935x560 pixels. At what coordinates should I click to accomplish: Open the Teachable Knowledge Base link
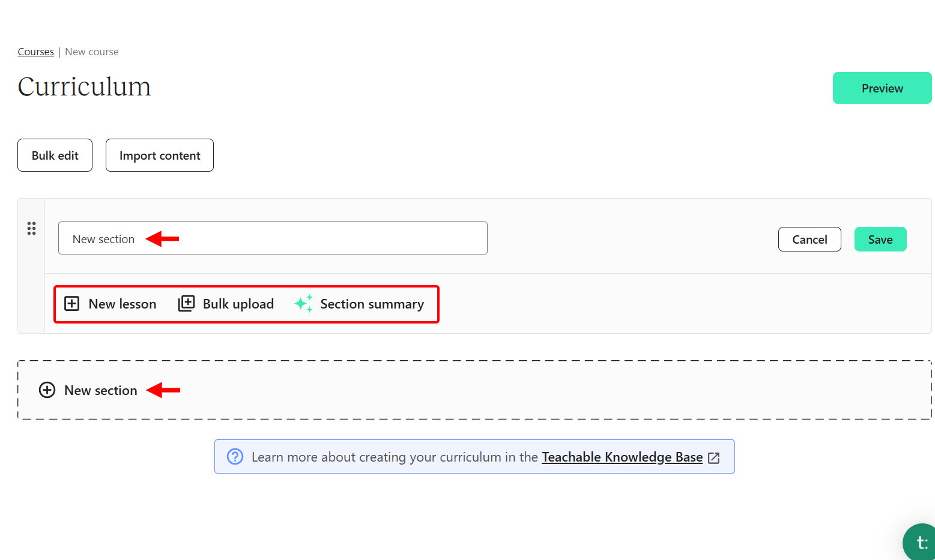click(x=622, y=457)
